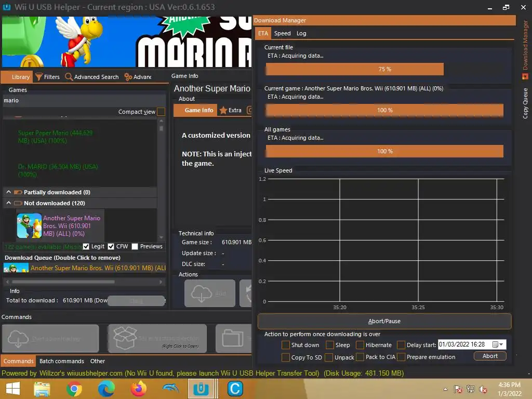Select the Another Super Mario Bros thumbnail
This screenshot has width=532, height=399.
(x=29, y=225)
